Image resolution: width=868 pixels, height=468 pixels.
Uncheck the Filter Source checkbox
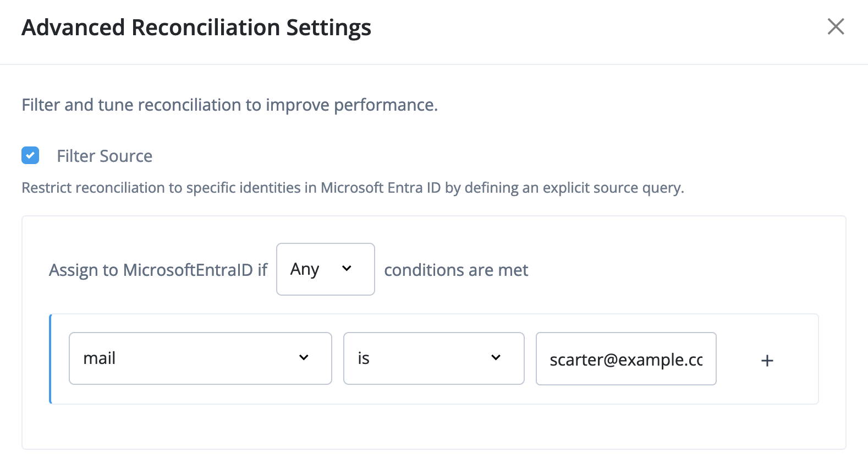pos(30,156)
